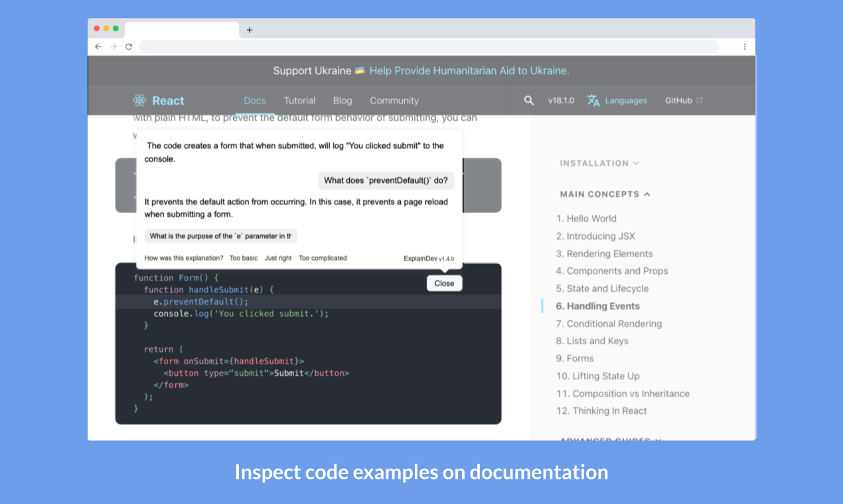Click the 'function handleSubmit(e) {' code line
Viewport: 843px width, 504px height.
pyautogui.click(x=208, y=290)
